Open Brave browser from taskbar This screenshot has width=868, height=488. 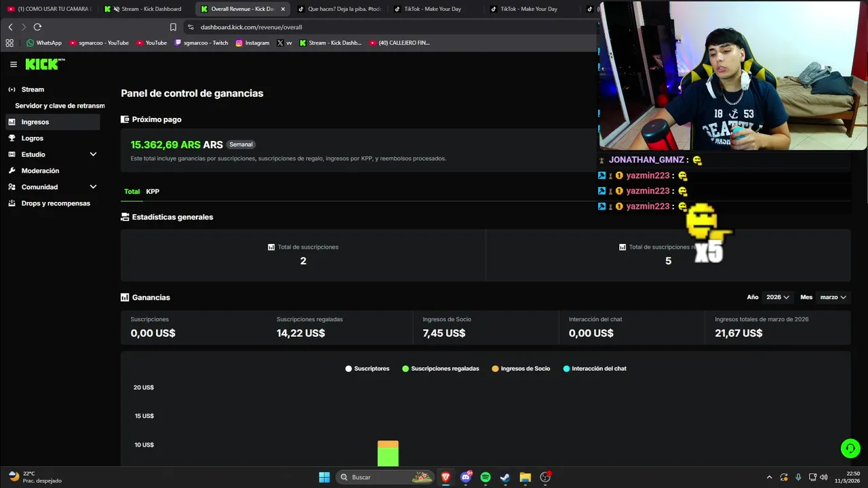[446, 477]
